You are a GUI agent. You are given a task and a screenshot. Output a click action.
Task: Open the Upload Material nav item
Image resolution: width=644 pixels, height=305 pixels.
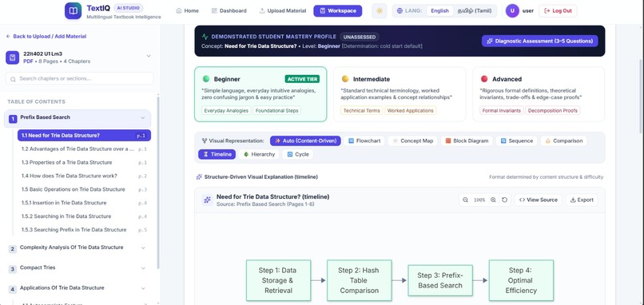[x=283, y=11]
